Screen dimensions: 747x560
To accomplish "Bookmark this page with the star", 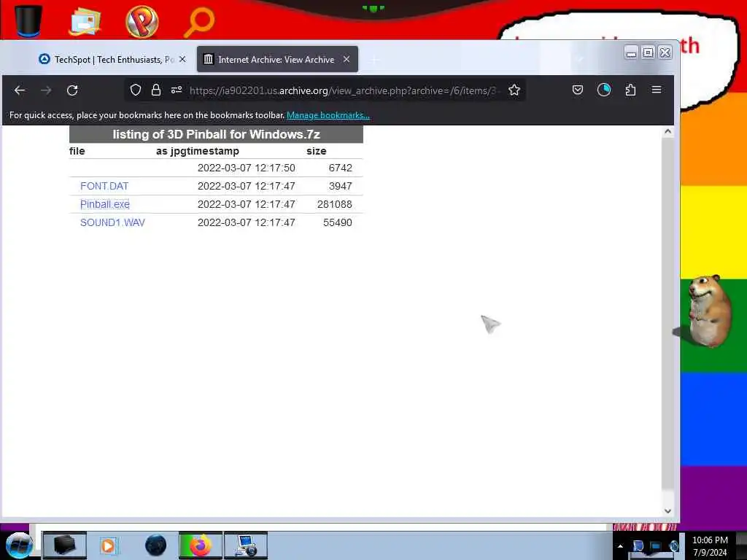I will click(514, 90).
